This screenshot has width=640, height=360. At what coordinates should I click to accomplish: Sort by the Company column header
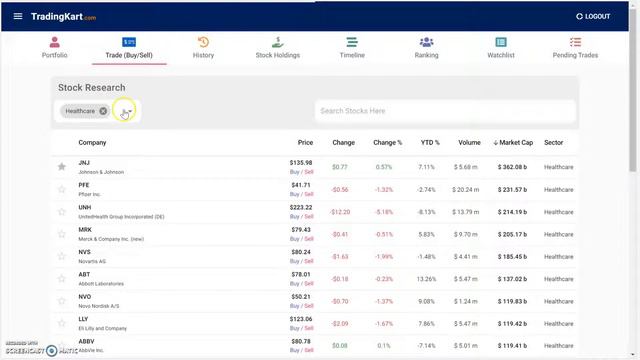pyautogui.click(x=92, y=142)
